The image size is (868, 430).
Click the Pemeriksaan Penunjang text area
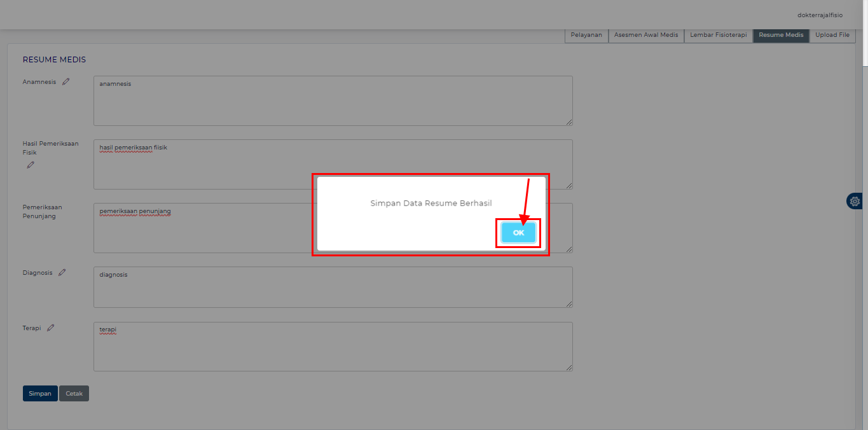click(x=203, y=232)
